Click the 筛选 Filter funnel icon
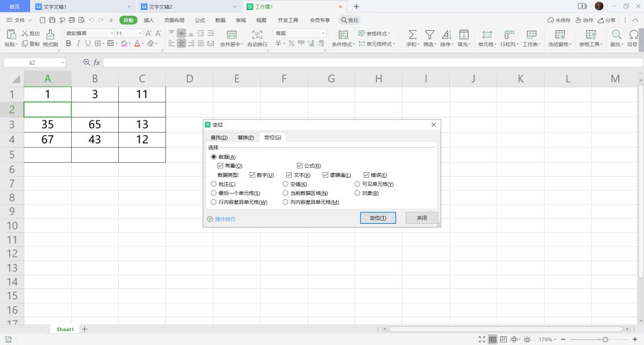The image size is (644, 345). click(x=430, y=35)
